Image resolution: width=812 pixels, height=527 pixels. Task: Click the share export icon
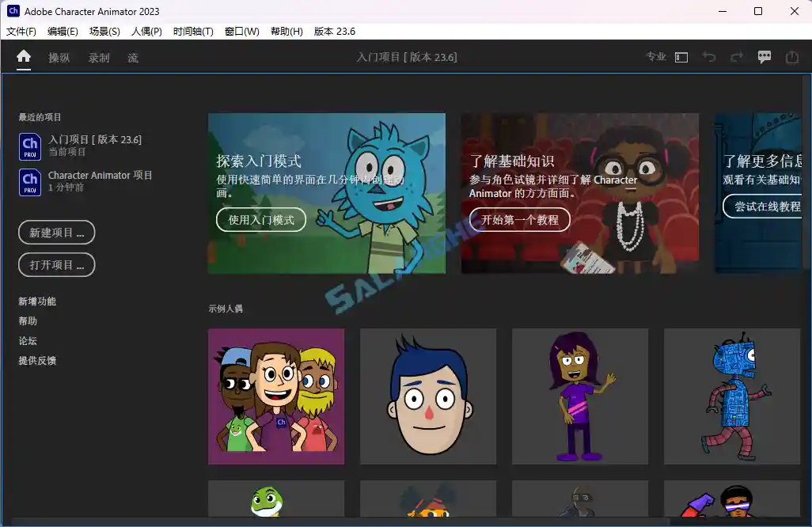791,57
